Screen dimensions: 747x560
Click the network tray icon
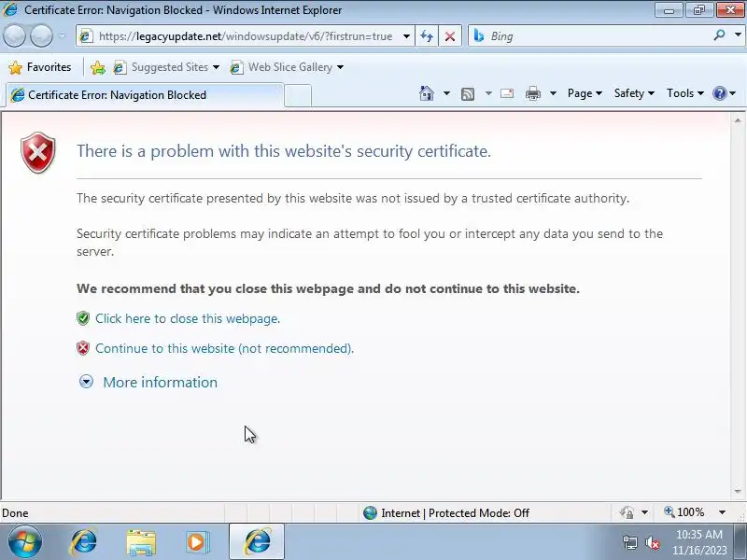(629, 542)
